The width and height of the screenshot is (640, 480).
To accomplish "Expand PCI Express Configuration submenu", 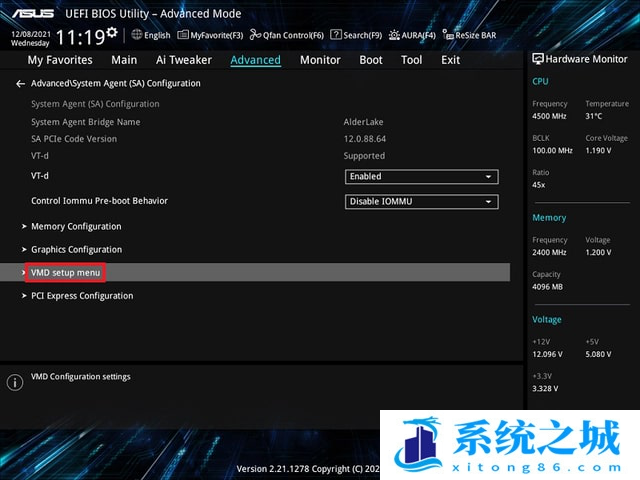I will [82, 296].
